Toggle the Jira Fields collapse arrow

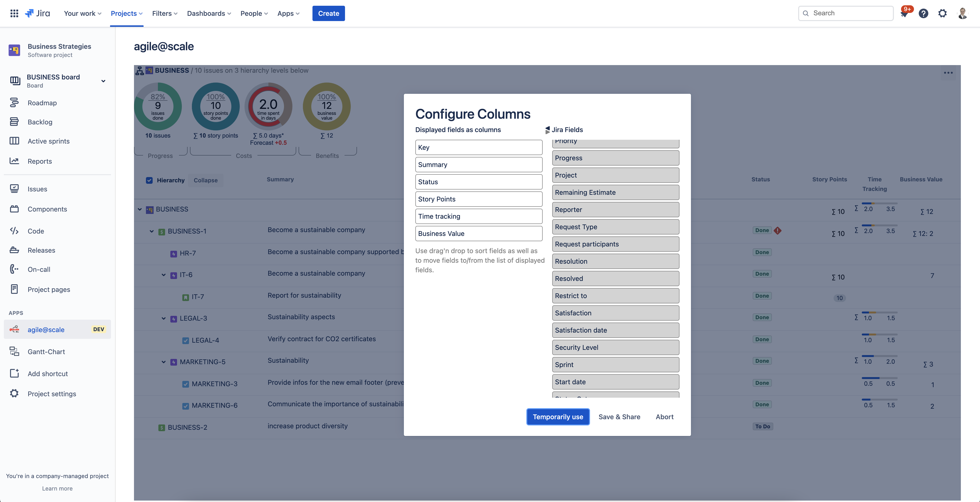click(547, 130)
